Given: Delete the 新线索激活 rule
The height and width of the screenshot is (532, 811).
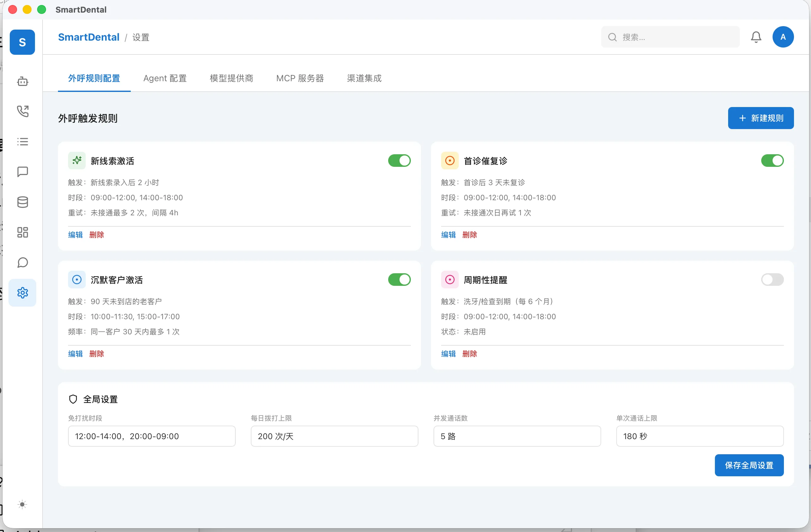Looking at the screenshot, I should [96, 235].
